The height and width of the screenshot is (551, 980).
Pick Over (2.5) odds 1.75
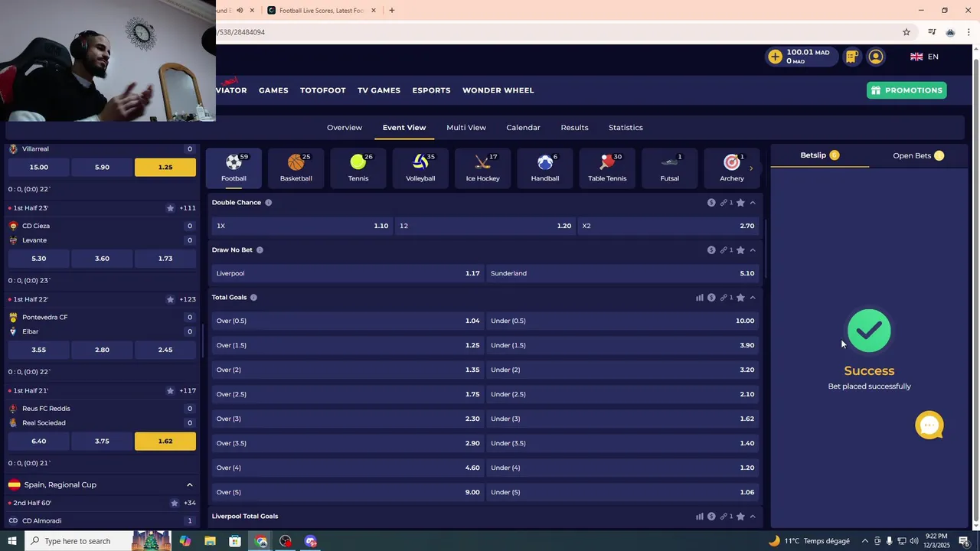tap(348, 394)
